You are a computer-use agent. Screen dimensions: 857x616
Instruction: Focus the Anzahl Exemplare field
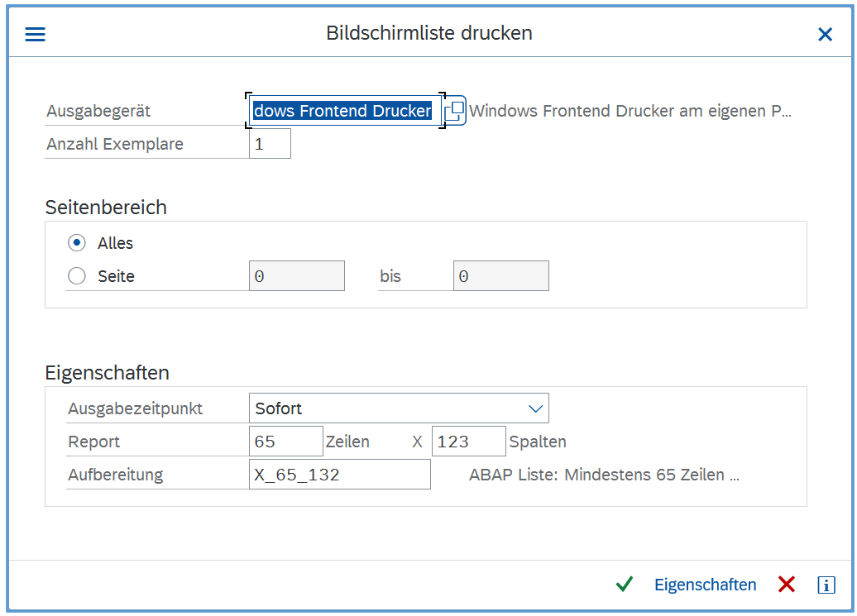(x=270, y=144)
